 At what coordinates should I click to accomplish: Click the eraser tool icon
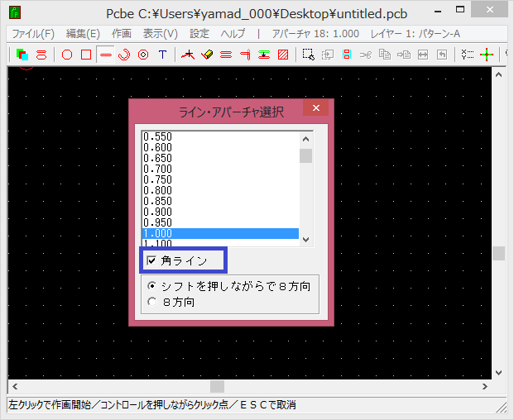pos(207,55)
